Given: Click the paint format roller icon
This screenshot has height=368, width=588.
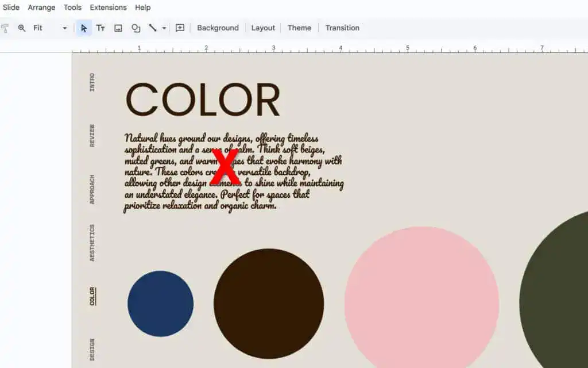Looking at the screenshot, I should 5,28.
